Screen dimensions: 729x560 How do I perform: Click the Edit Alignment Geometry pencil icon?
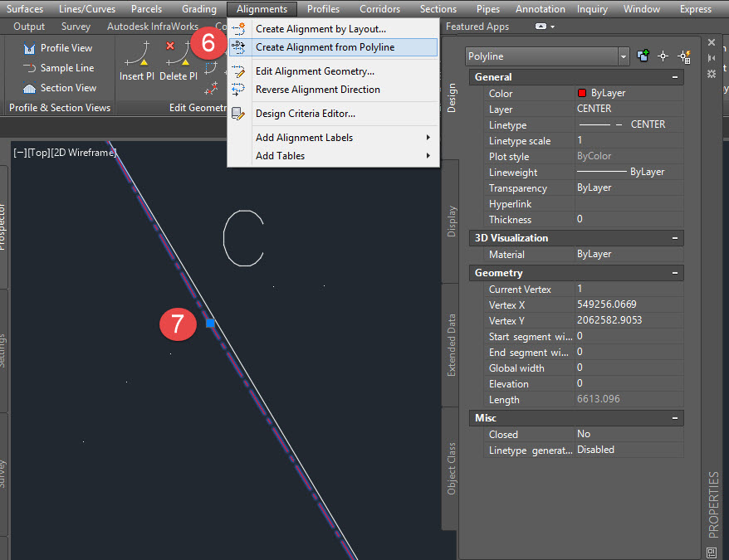(238, 71)
